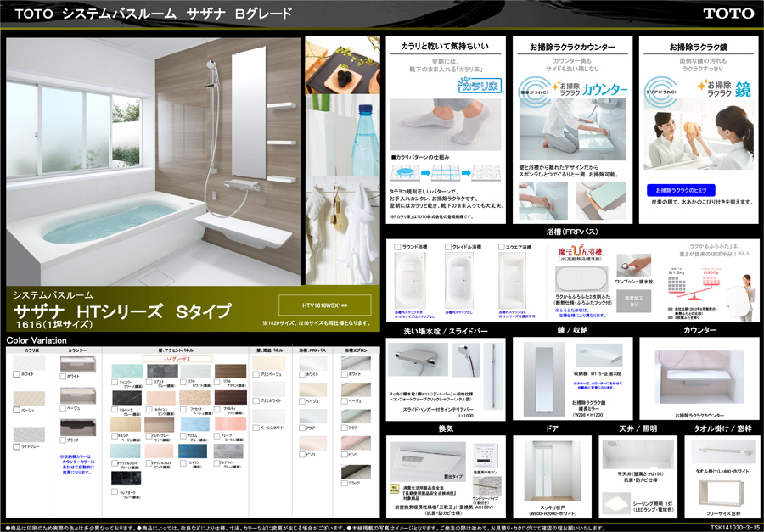Click the slide bar product image
This screenshot has width=764, height=532.
click(492, 376)
